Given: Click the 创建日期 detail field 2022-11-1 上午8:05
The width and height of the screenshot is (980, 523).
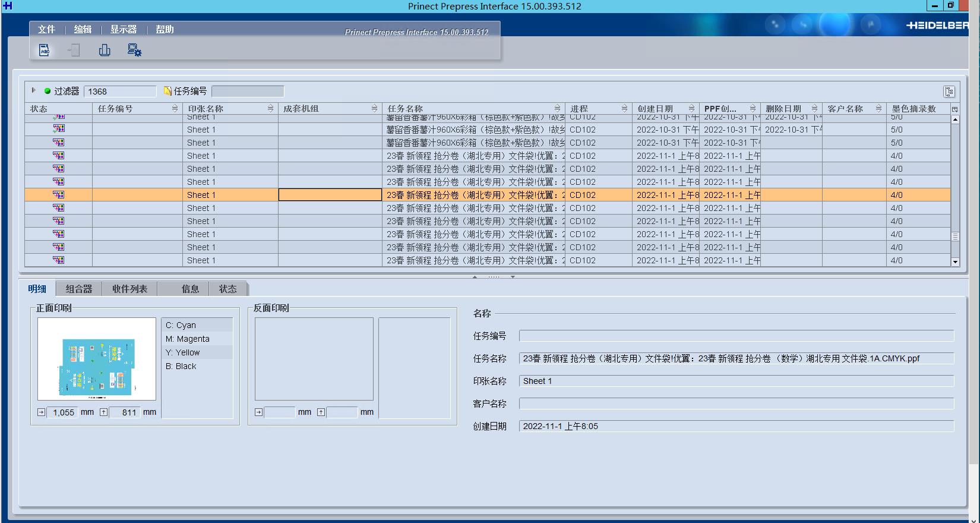Looking at the screenshot, I should [736, 426].
